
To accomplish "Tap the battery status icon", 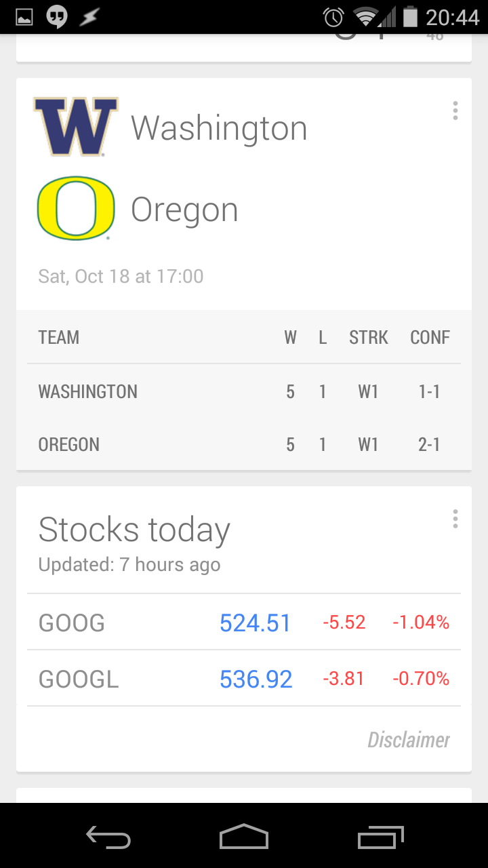I will point(409,18).
